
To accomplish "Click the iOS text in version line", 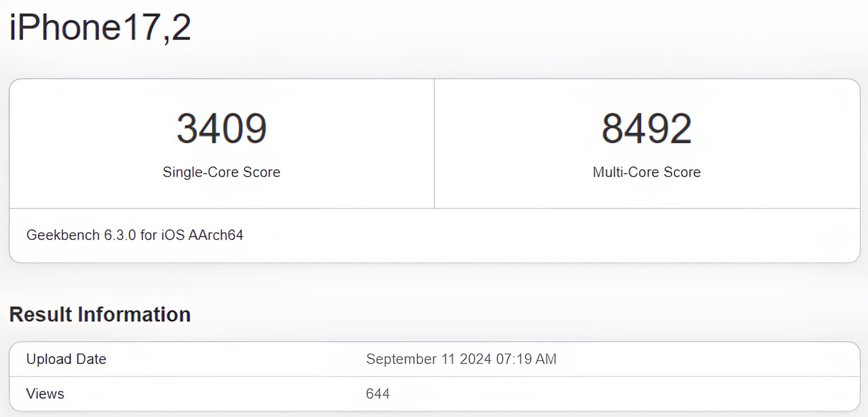I will 173,235.
